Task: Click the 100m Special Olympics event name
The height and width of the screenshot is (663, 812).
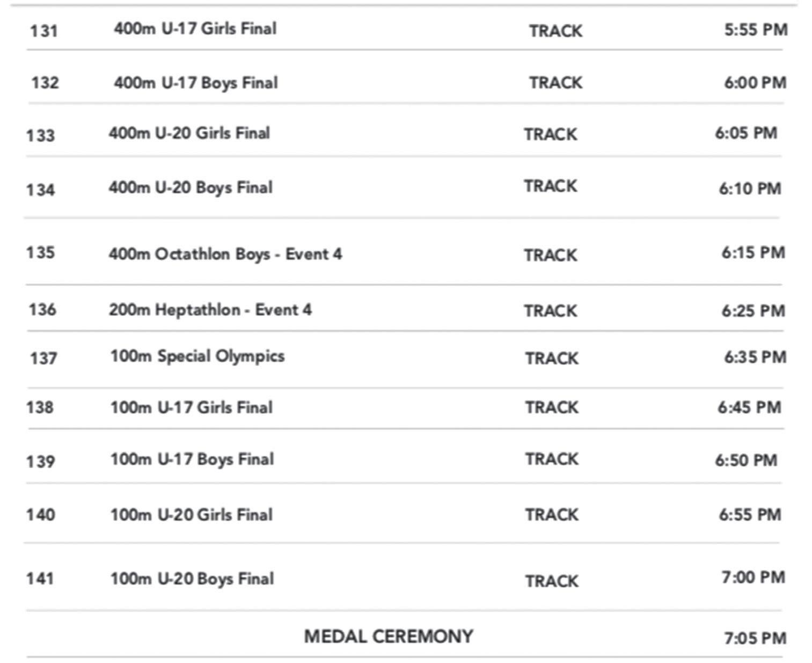Action: [197, 356]
